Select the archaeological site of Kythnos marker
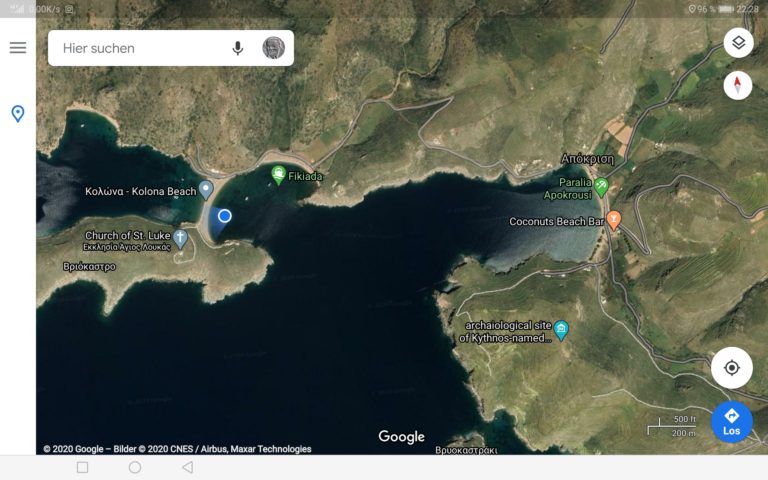 [562, 330]
